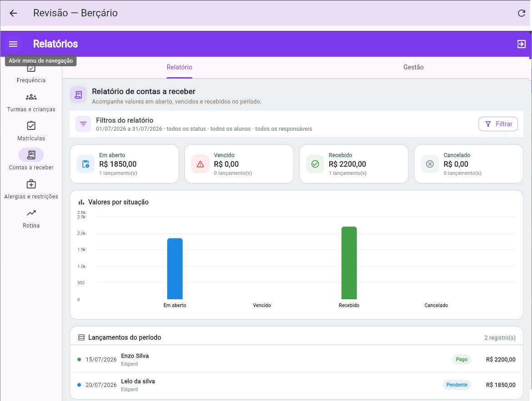The height and width of the screenshot is (401, 532).
Task: Click the Vencido warning icon
Action: [x=200, y=164]
